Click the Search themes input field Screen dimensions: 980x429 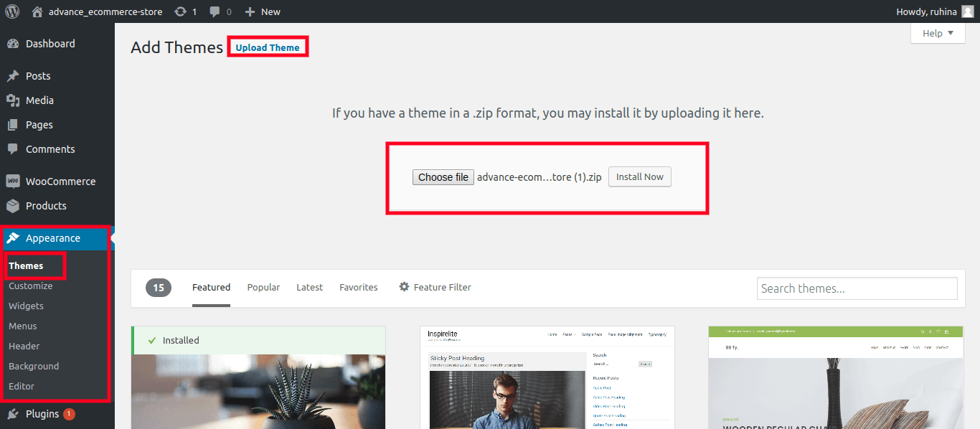[x=857, y=288]
